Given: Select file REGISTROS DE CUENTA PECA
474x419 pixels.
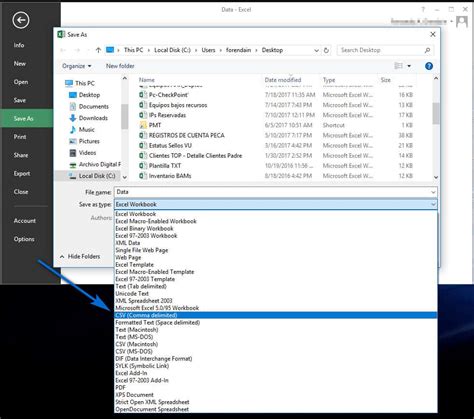Looking at the screenshot, I should (x=187, y=135).
